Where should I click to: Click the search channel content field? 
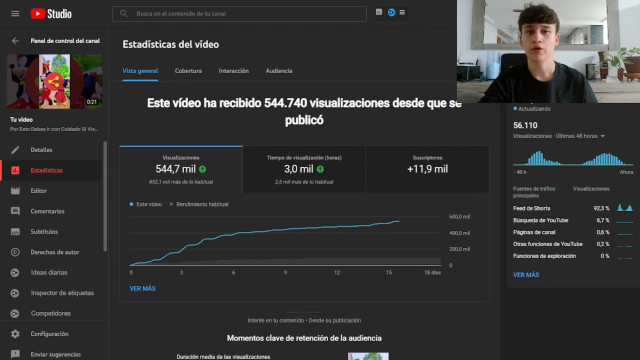[x=239, y=14]
